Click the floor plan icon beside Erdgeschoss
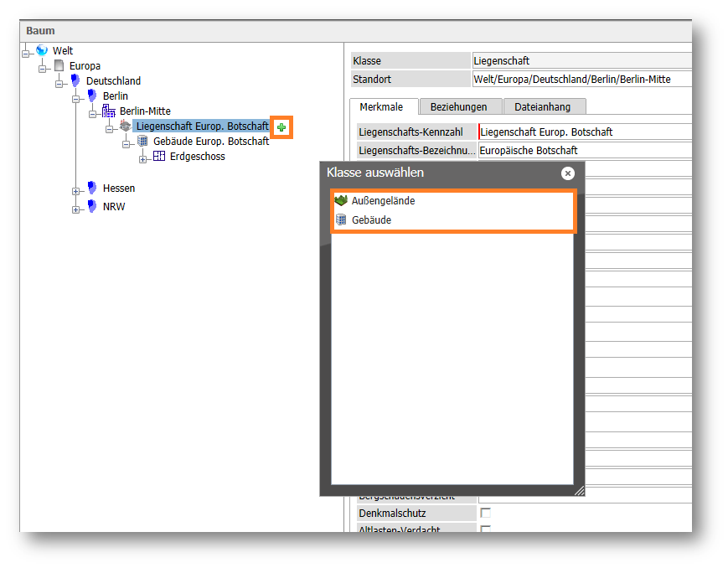This screenshot has width=728, height=568. 159,156
